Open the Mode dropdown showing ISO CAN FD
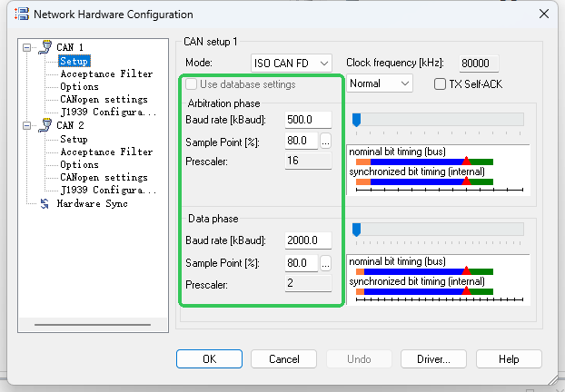This screenshot has height=392, width=565. coord(292,64)
